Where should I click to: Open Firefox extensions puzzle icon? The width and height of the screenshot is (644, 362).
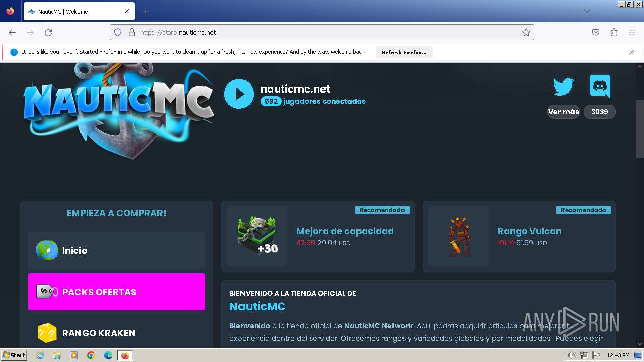pyautogui.click(x=614, y=32)
